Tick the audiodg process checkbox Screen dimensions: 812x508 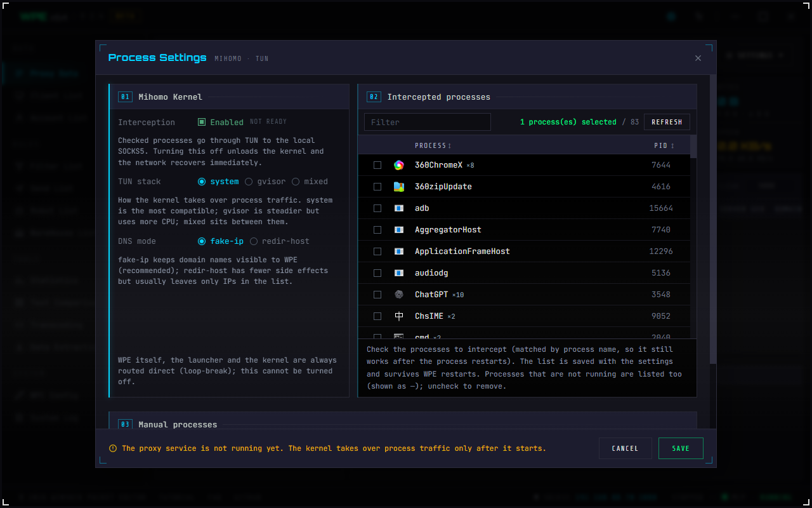(x=377, y=273)
